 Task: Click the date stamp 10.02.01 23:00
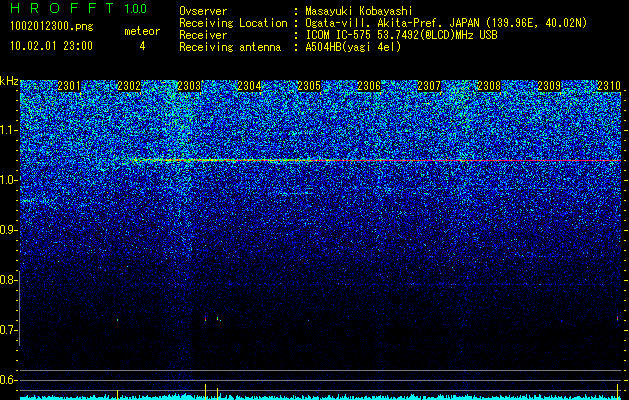coord(51,46)
